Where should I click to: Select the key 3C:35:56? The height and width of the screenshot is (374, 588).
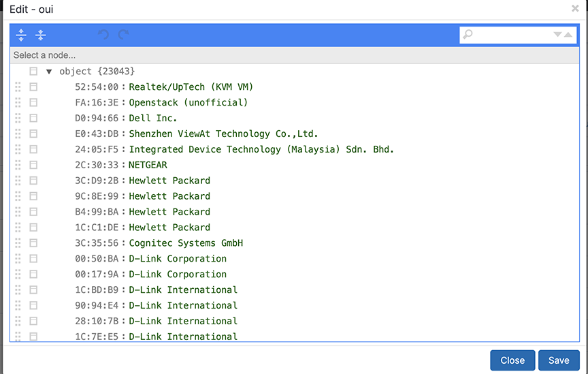tap(97, 243)
